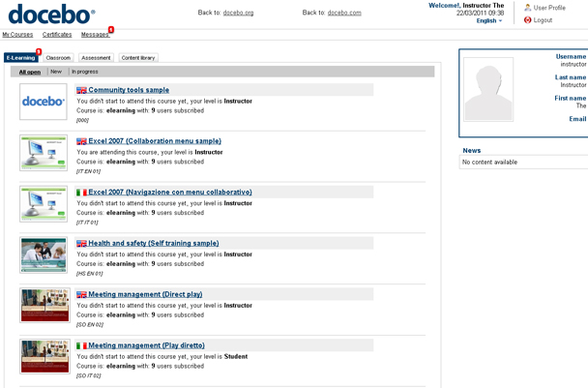Click UK flag beside Meeting management (Direct play)
This screenshot has height=388, width=588.
[81, 294]
